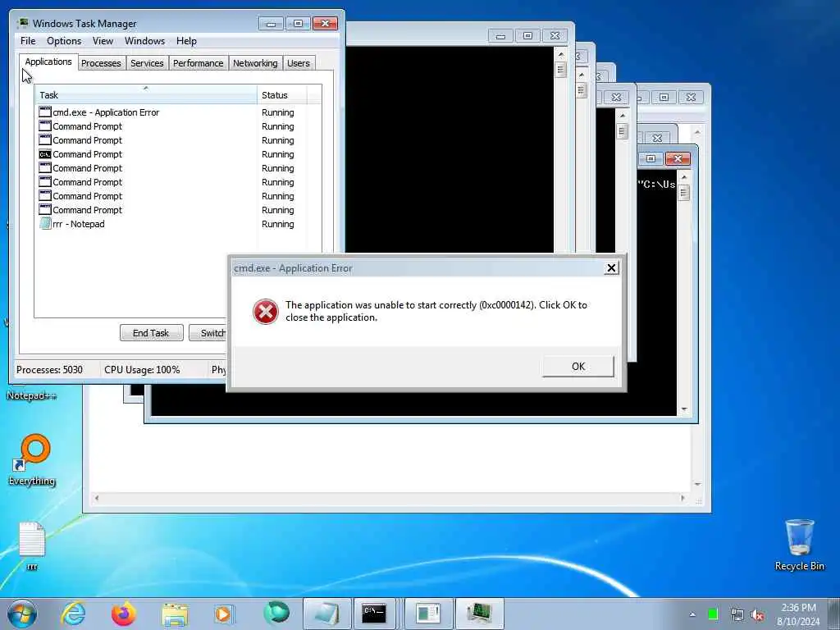Sort tasks by the Status column header
The height and width of the screenshot is (630, 840).
tap(282, 95)
